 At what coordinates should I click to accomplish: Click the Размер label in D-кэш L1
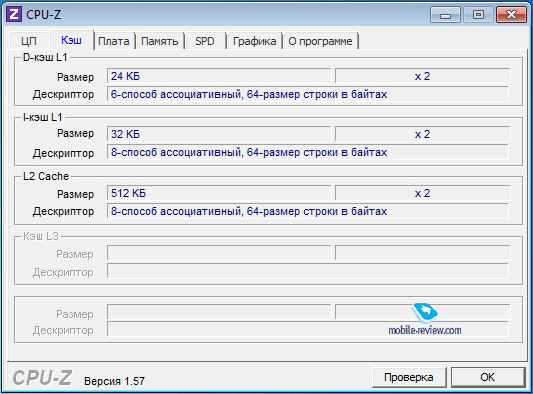(x=75, y=77)
